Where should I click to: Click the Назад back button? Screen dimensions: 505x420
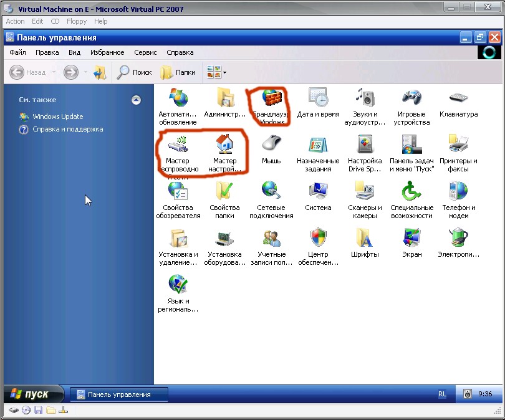27,72
